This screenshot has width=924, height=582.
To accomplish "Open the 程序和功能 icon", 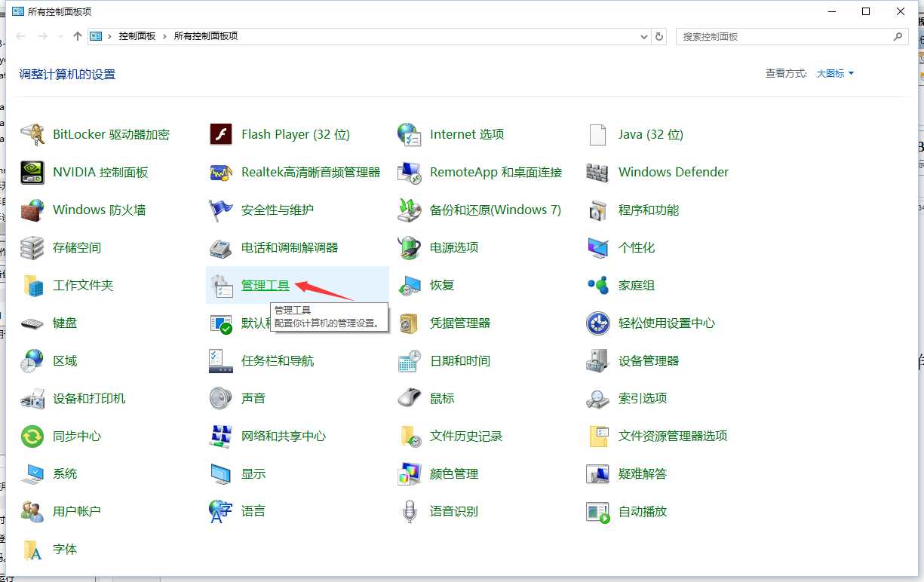I will pos(597,210).
